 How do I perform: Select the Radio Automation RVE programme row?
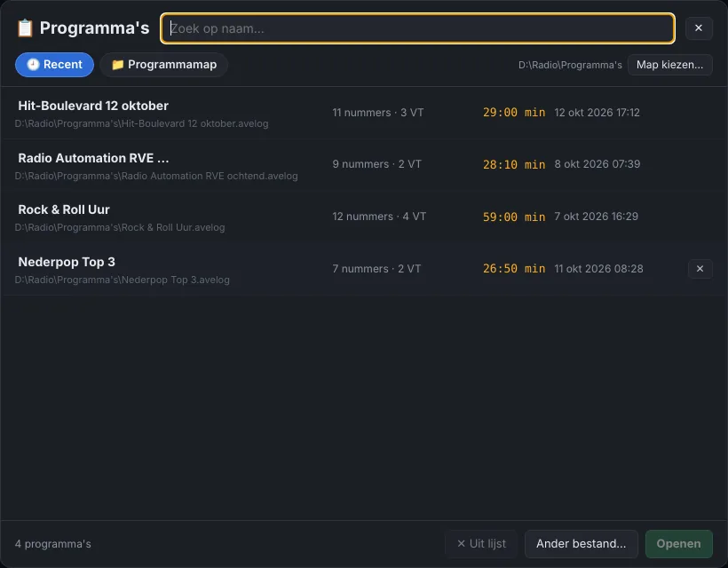[x=364, y=165]
